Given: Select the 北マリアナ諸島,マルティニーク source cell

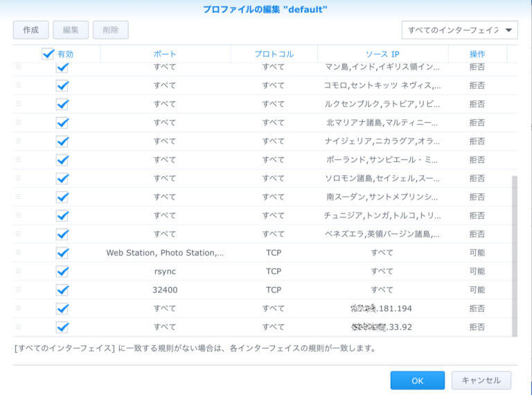Looking at the screenshot, I should (x=382, y=123).
